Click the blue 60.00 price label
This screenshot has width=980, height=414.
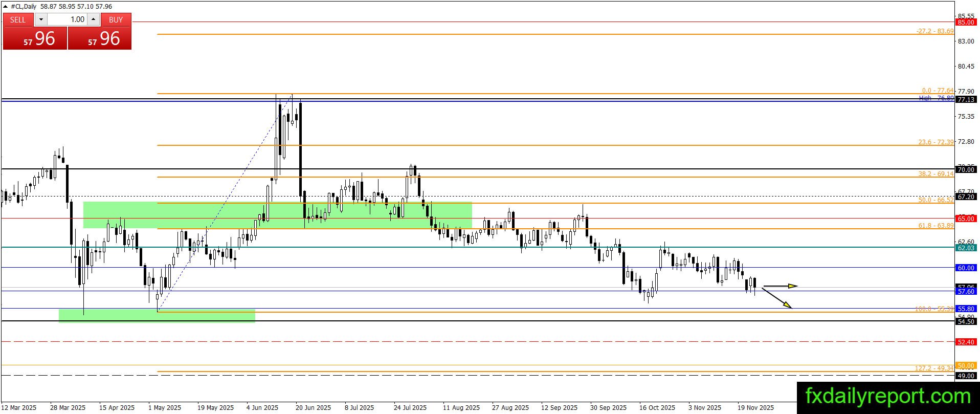[x=966, y=268]
